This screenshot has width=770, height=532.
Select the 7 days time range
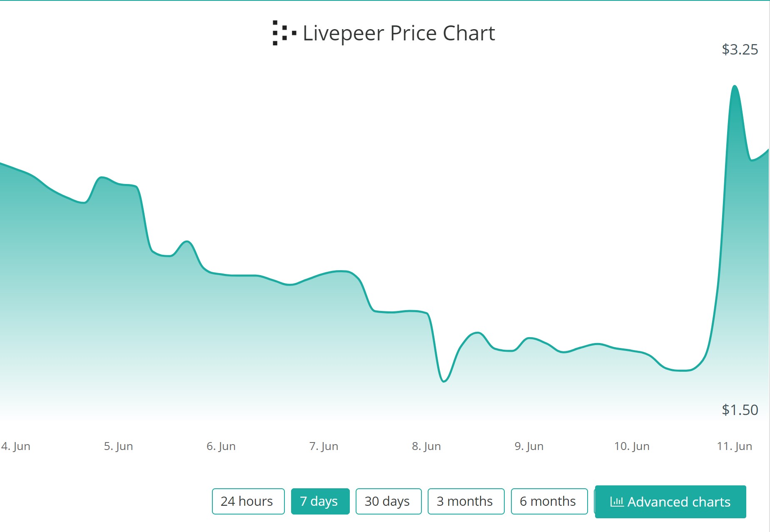pyautogui.click(x=320, y=501)
